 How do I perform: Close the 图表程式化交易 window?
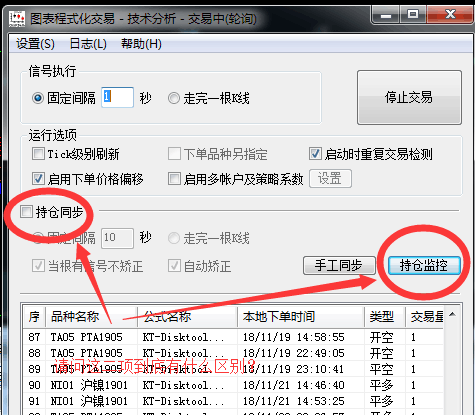coord(450,15)
